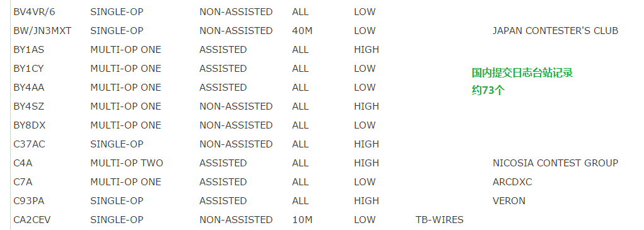Click the BW/JN3MXT callsign entry
Viewport: 644px width, 230px height.
(42, 31)
